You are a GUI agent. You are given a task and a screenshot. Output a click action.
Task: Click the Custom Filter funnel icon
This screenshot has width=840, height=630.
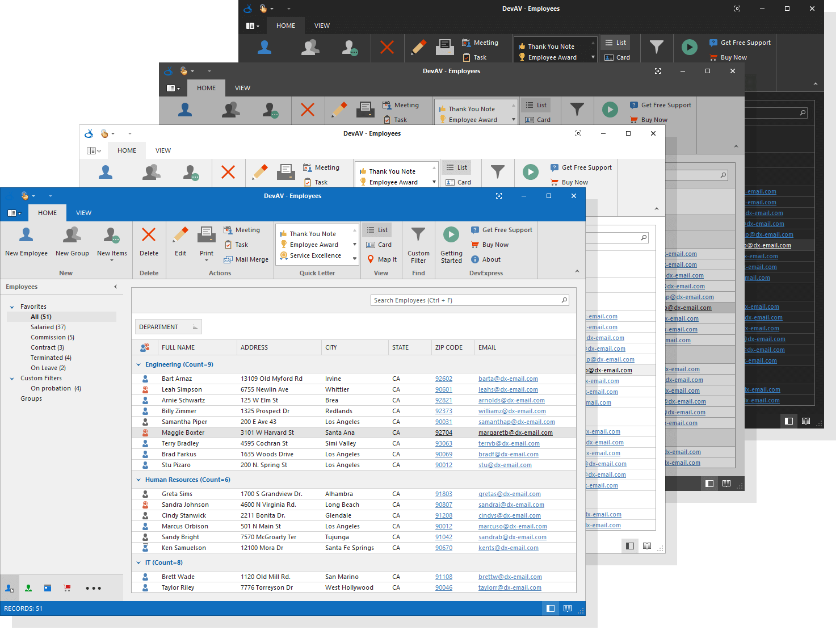[x=418, y=235]
